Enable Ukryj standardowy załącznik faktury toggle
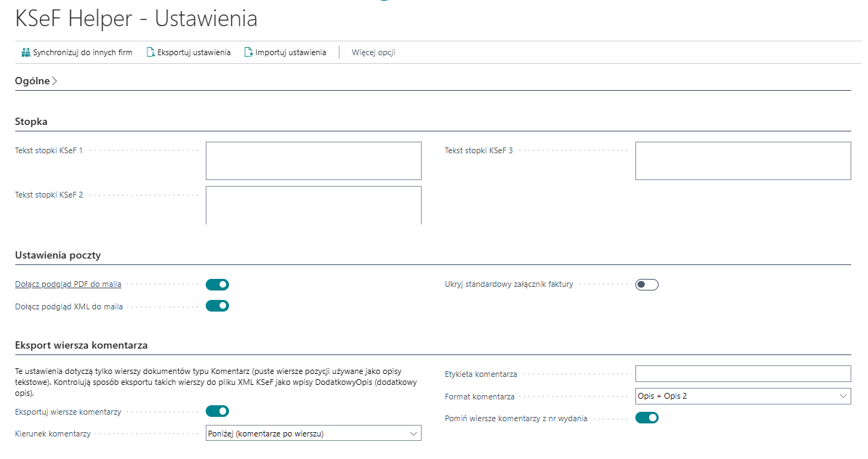Viewport: 868px width, 459px height. click(646, 285)
